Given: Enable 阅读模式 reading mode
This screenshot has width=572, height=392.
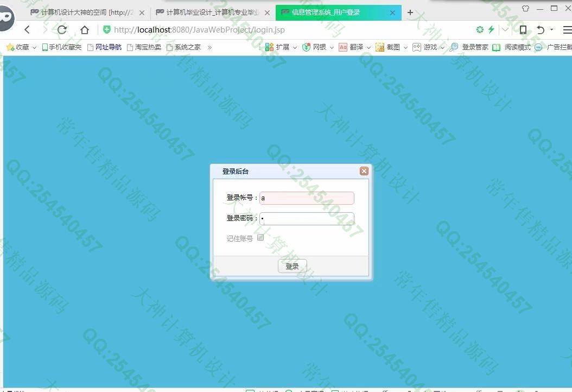Looking at the screenshot, I should (511, 47).
